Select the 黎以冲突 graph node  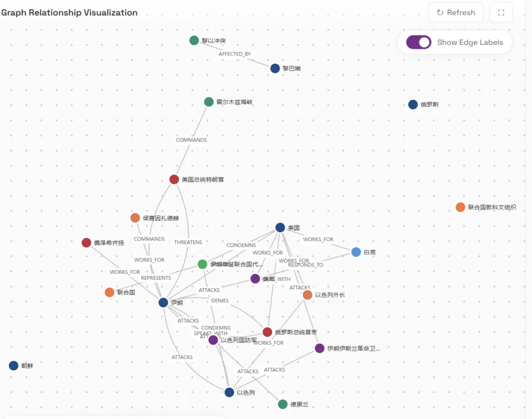(x=194, y=40)
